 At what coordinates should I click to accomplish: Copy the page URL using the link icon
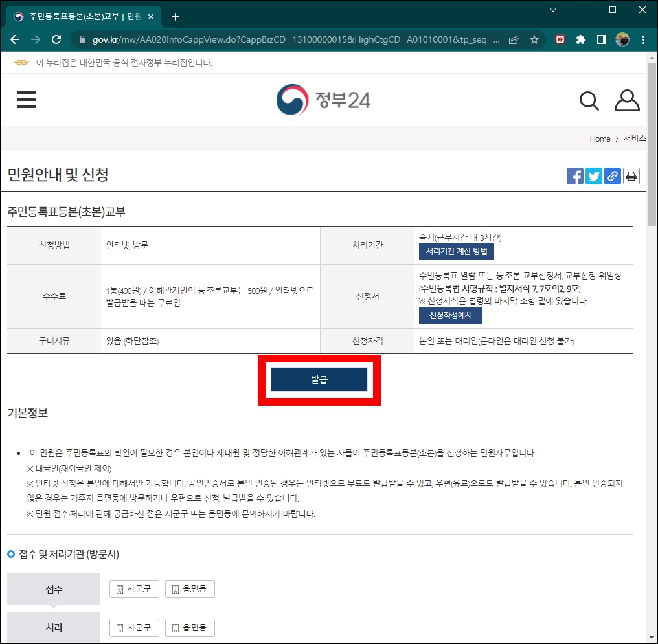click(x=612, y=175)
